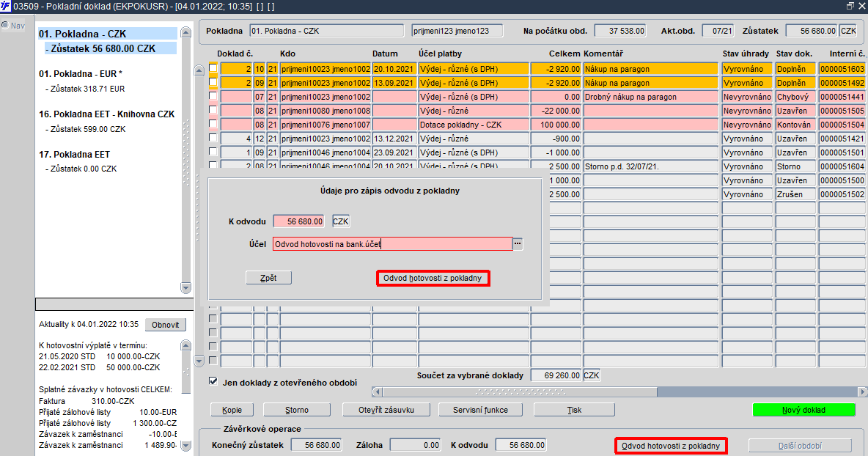Screen dimensions: 868x456
Task: Select cell prijmeni10080 jmeno1008
Action: 325,111
